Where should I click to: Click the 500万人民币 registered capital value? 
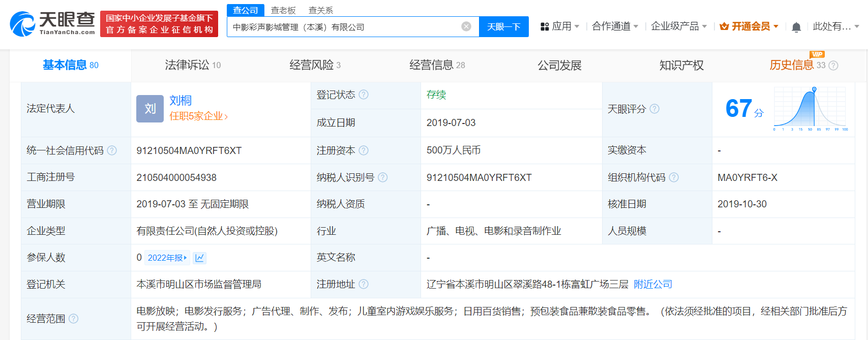point(454,150)
